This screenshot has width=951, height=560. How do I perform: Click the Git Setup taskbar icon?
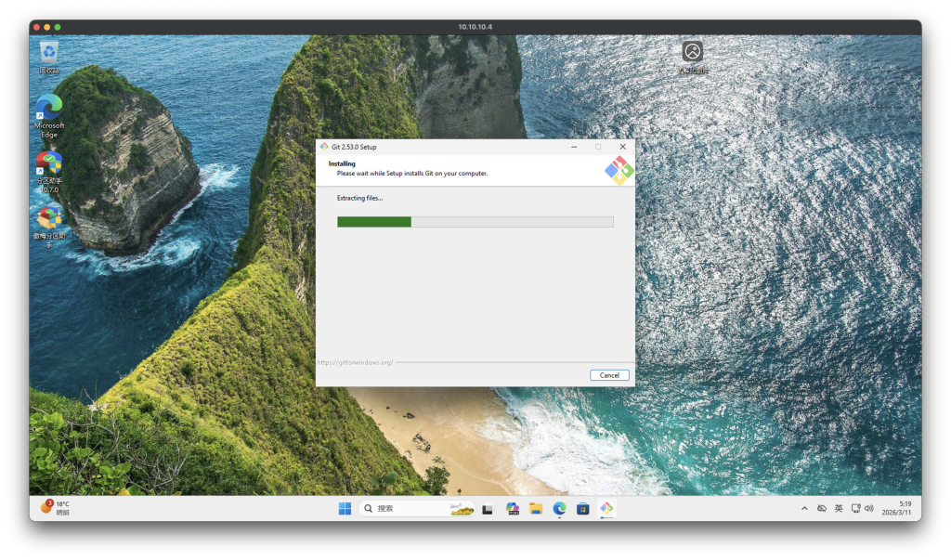pos(606,508)
